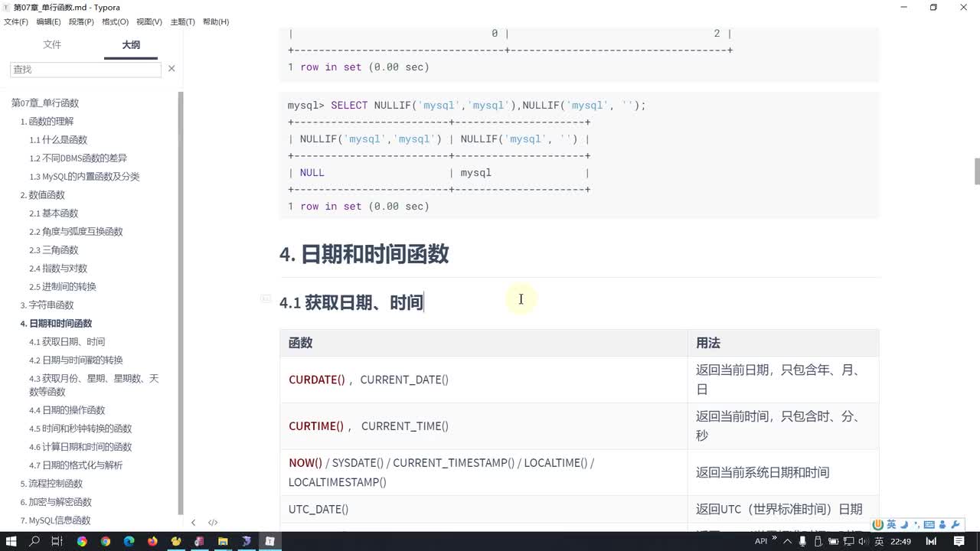This screenshot has width=980, height=551.
Task: Switch to the 文件 sidebar tab
Action: 52,44
